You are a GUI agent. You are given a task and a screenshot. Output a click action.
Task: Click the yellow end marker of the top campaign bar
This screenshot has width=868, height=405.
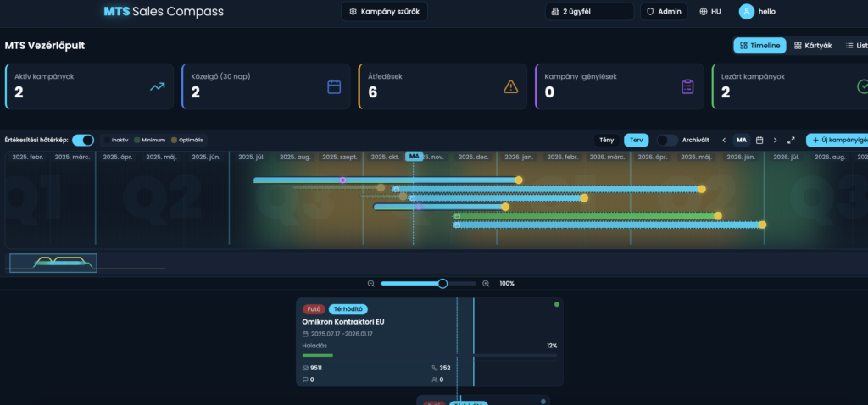point(519,180)
